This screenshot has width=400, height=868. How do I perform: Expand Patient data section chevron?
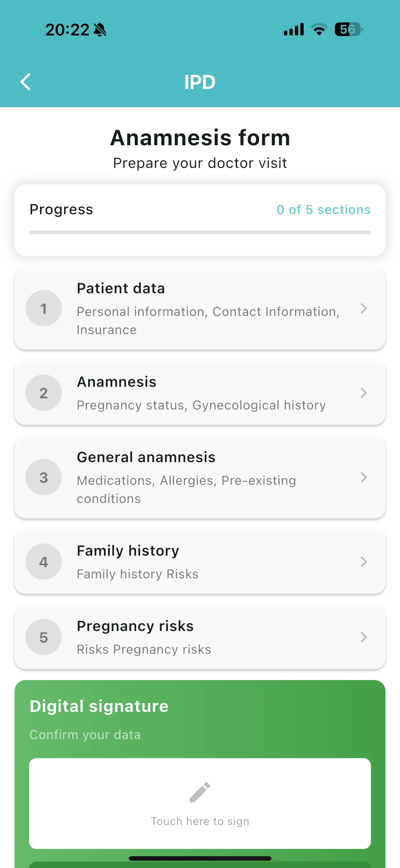coord(363,308)
